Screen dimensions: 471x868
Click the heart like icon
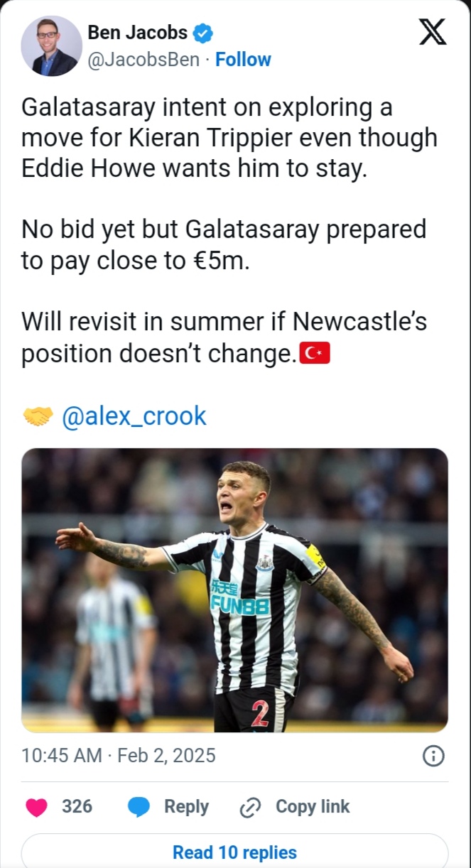tap(36, 807)
